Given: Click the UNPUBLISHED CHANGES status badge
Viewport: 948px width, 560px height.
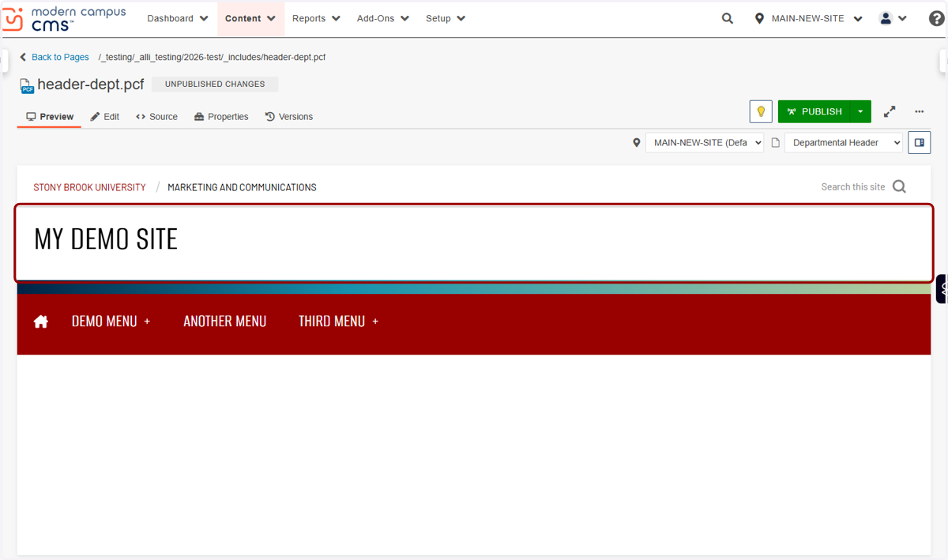Looking at the screenshot, I should point(215,84).
